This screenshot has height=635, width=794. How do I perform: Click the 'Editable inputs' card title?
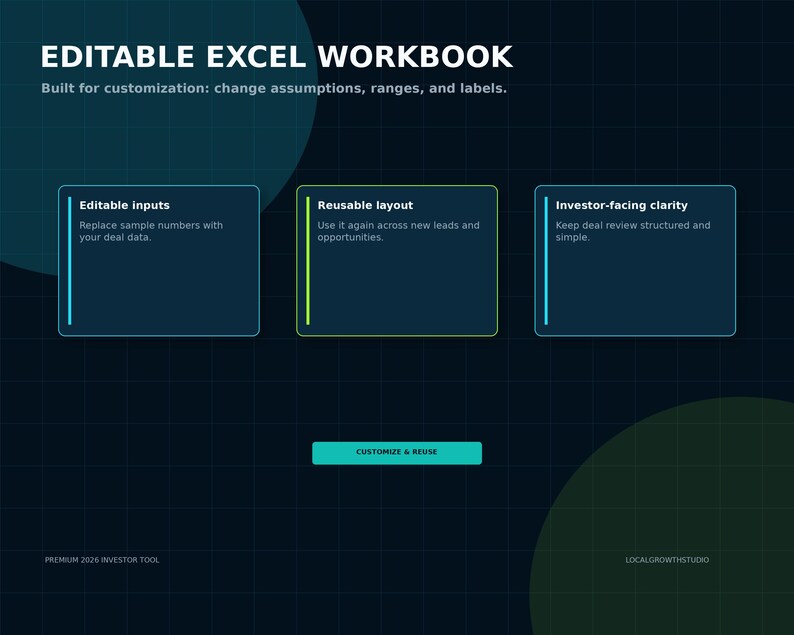tap(125, 205)
